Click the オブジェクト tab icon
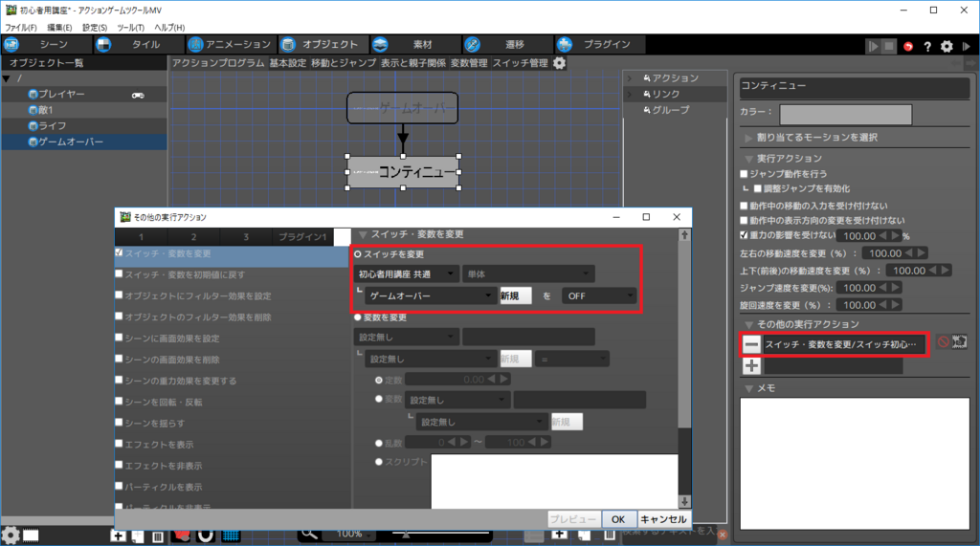The width and height of the screenshot is (980, 546). (288, 44)
